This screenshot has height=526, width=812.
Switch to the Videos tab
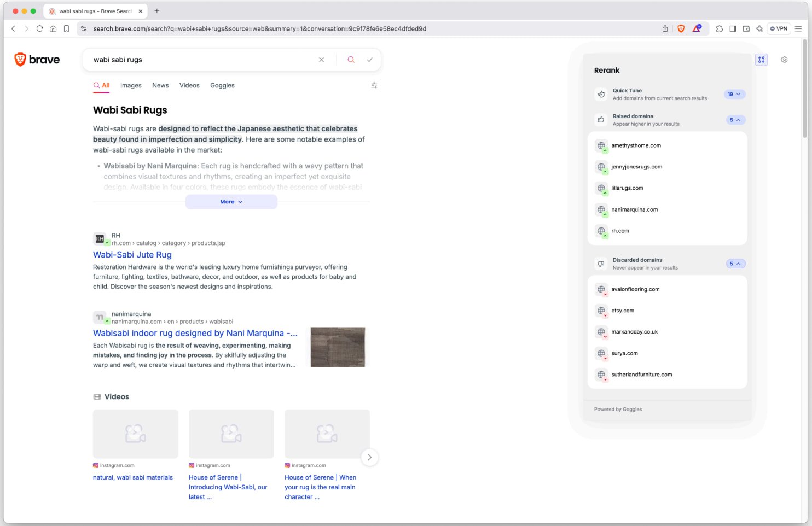click(x=189, y=85)
